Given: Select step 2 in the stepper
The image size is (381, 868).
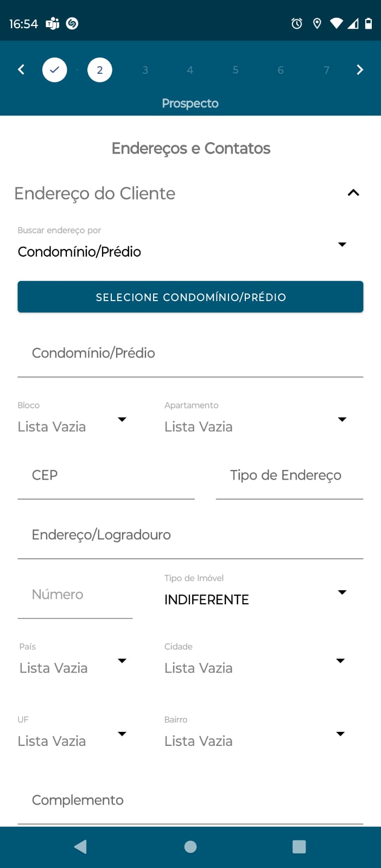Looking at the screenshot, I should 100,70.
